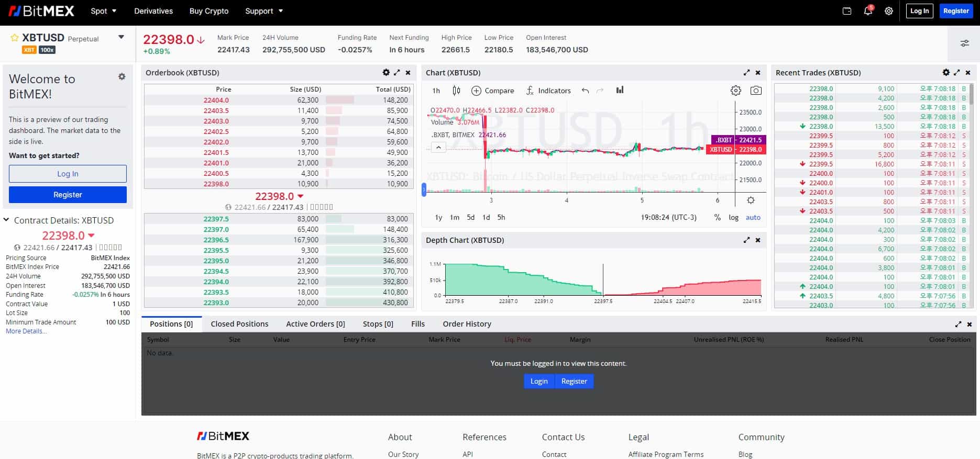Open the wallet icon in top bar
The height and width of the screenshot is (459, 980).
(847, 11)
